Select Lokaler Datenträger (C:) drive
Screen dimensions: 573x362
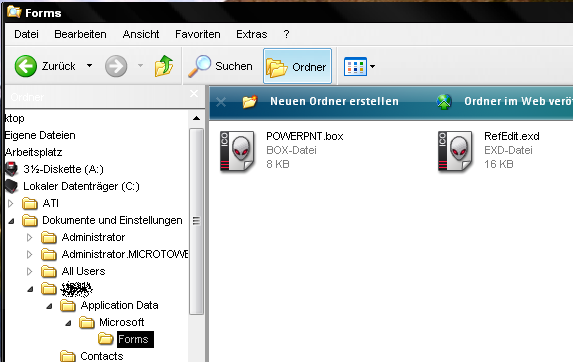tap(81, 186)
